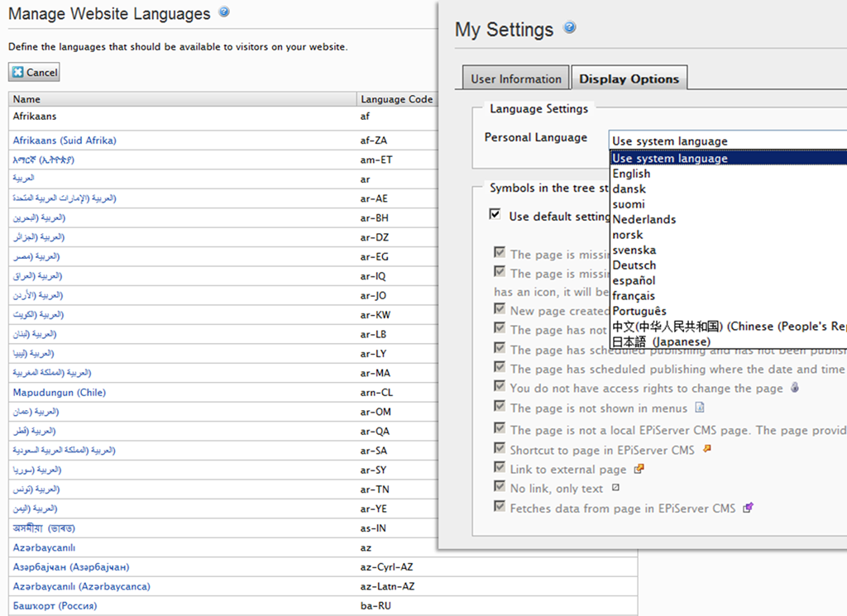Open the Afrikaans (Suid Afrika) language link
This screenshot has height=616, width=847.
[x=65, y=141]
